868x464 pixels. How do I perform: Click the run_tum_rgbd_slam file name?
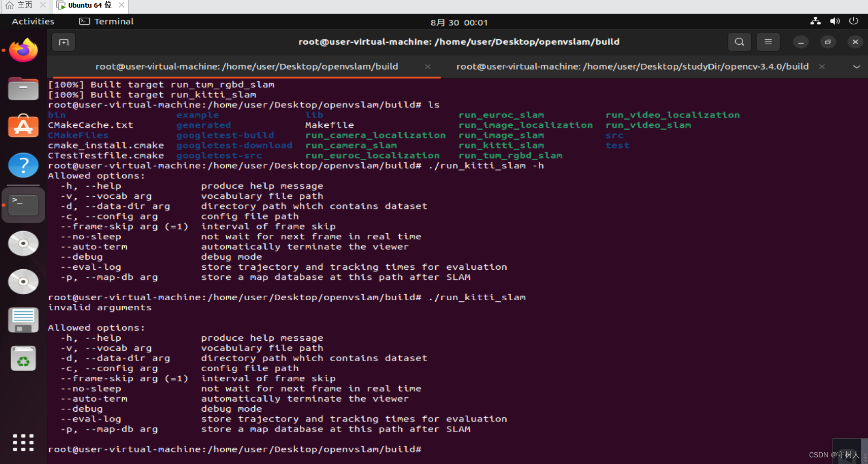coord(510,156)
